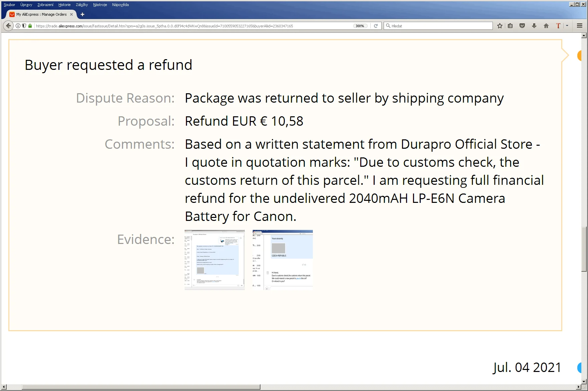Show bookmarks list icon
Viewport: 588px width, 391px height.
[x=510, y=26]
